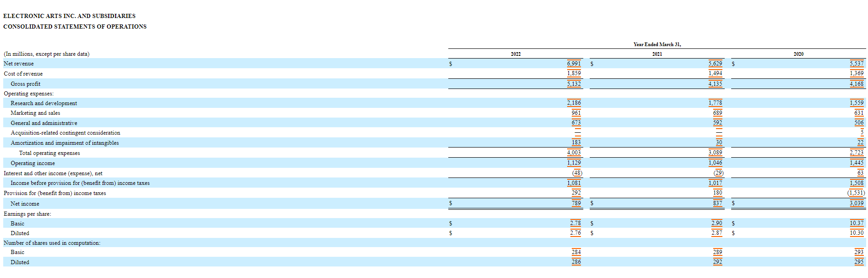The image size is (868, 278).
Task: Click 2022 Net income value 789
Action: click(x=576, y=203)
